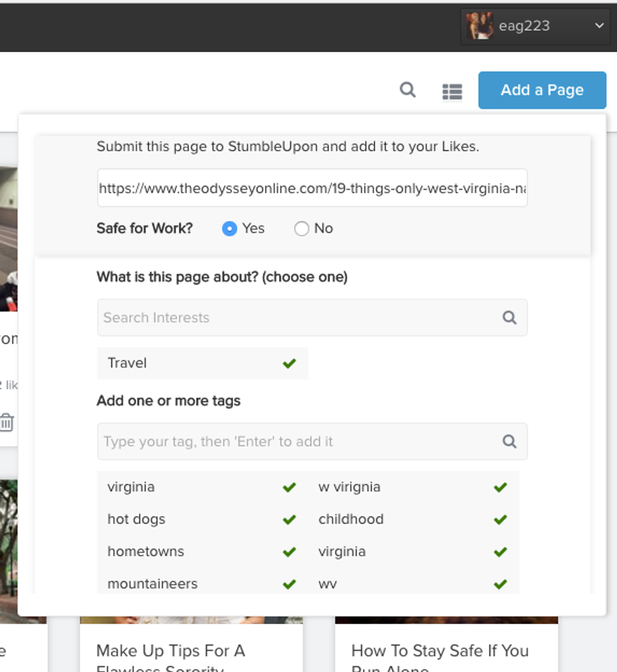Toggle the hometowns tag
Screen dimensions: 617x672
[x=289, y=552]
